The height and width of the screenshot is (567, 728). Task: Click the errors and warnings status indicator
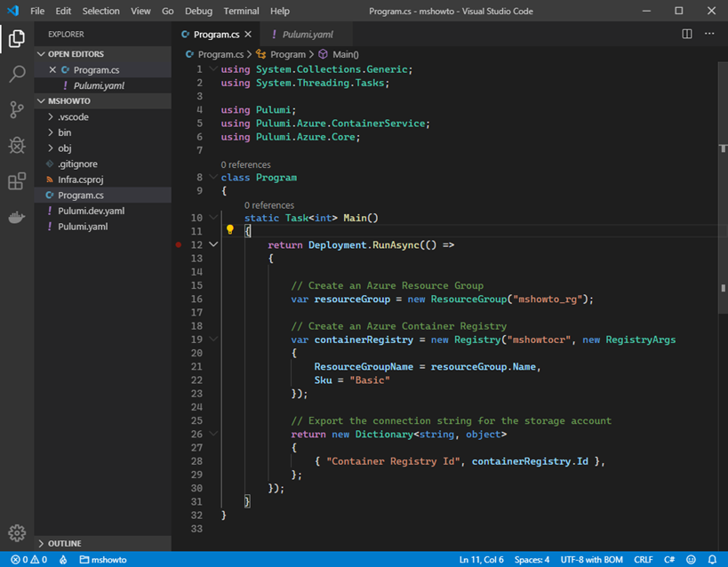(27, 560)
